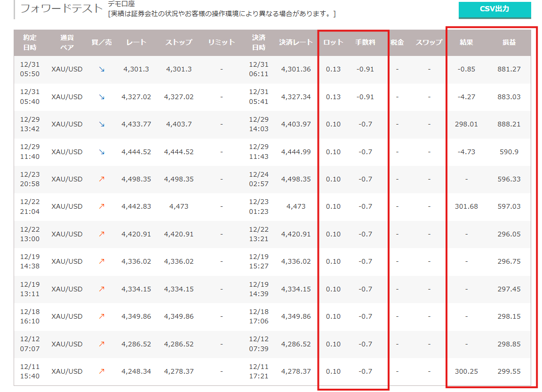Click XAU/USD in the 12/18 16:10 row
This screenshot has width=542, height=392.
point(67,316)
